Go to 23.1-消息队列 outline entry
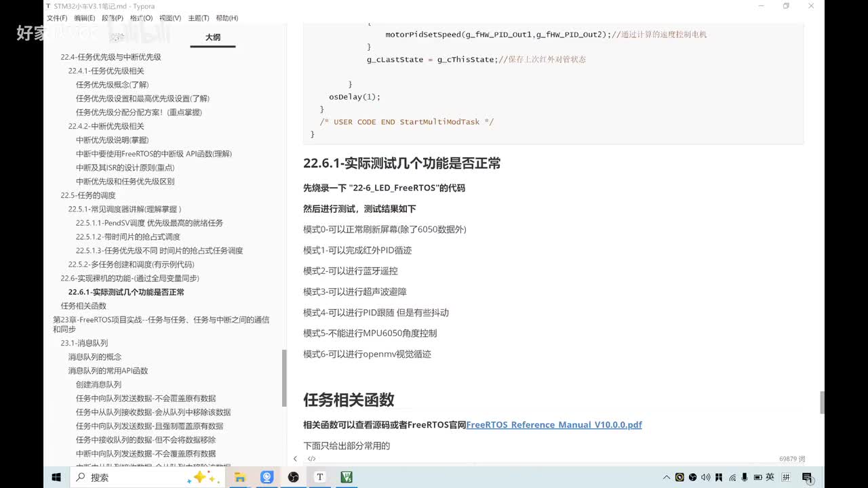The image size is (868, 488). click(84, 343)
